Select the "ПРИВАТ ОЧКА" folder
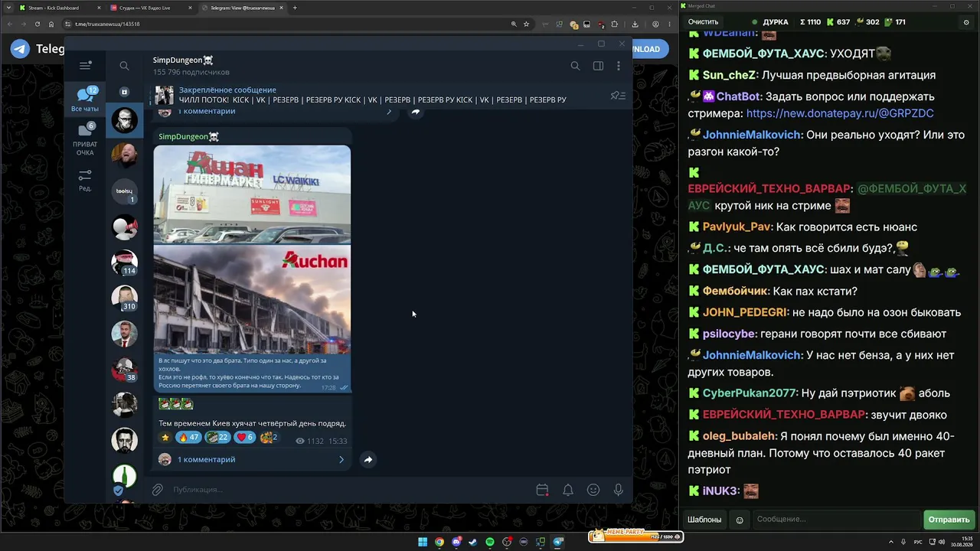980x551 pixels. click(85, 139)
